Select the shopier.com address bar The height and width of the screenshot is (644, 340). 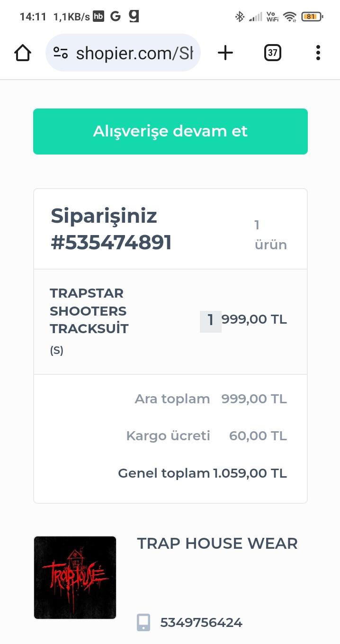[135, 53]
